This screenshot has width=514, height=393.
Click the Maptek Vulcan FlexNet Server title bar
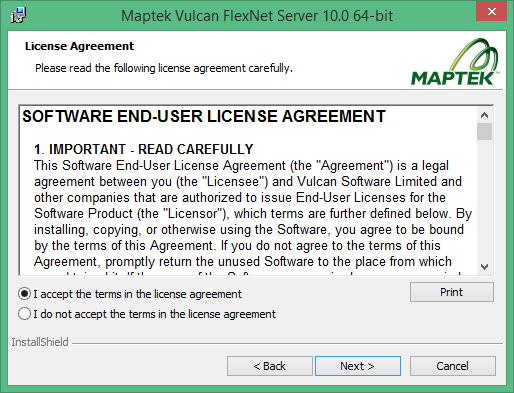click(x=257, y=16)
